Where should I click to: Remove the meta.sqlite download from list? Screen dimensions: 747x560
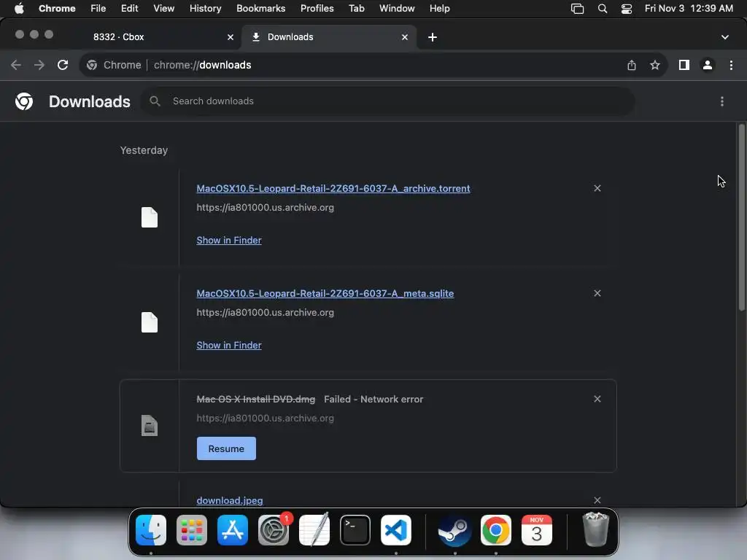click(597, 293)
